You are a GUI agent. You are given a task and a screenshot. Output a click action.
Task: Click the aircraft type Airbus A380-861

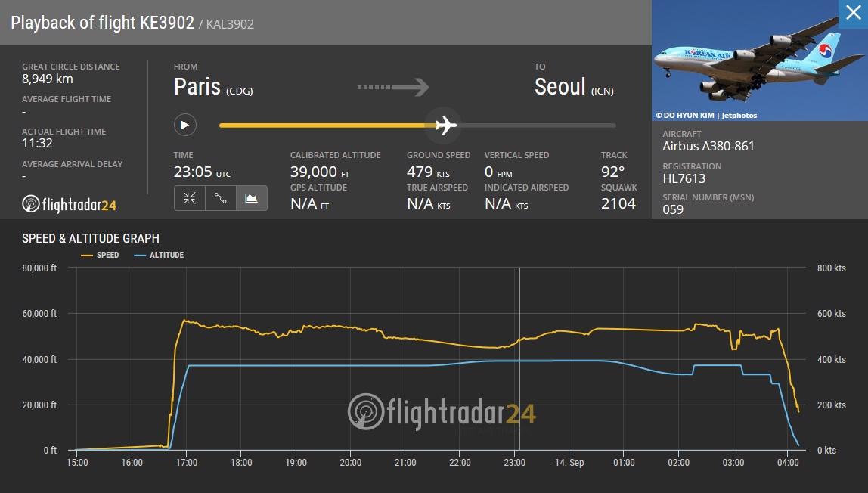click(x=708, y=146)
